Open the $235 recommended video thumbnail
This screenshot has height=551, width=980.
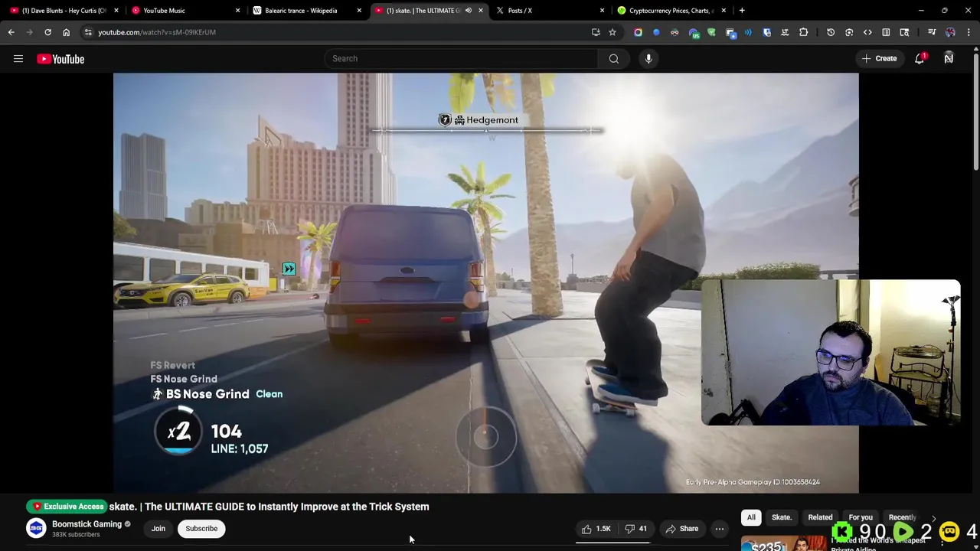pos(785,544)
